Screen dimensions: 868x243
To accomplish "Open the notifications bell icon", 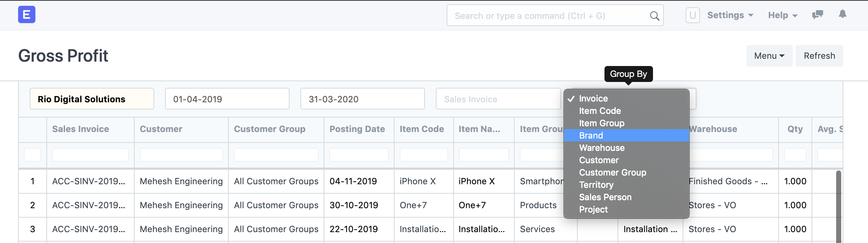I will (x=843, y=15).
